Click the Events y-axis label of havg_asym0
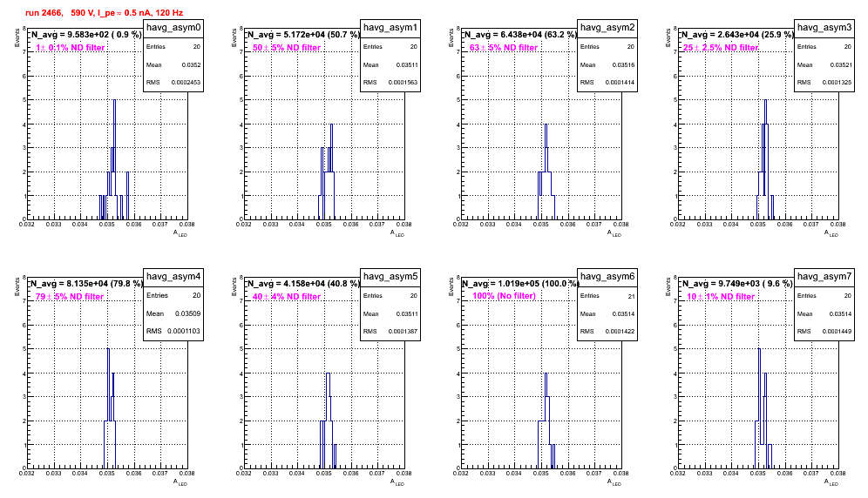 point(17,37)
